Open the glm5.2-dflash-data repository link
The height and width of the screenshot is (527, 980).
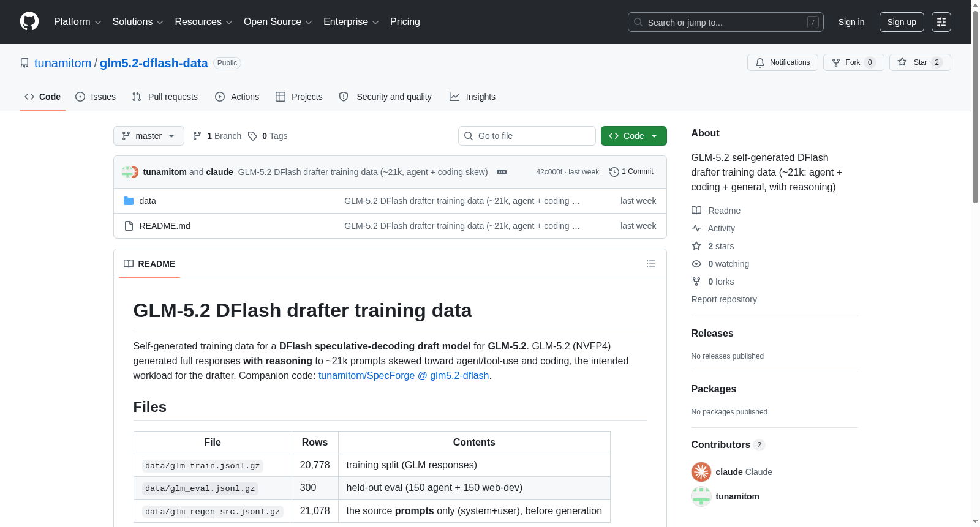(154, 63)
